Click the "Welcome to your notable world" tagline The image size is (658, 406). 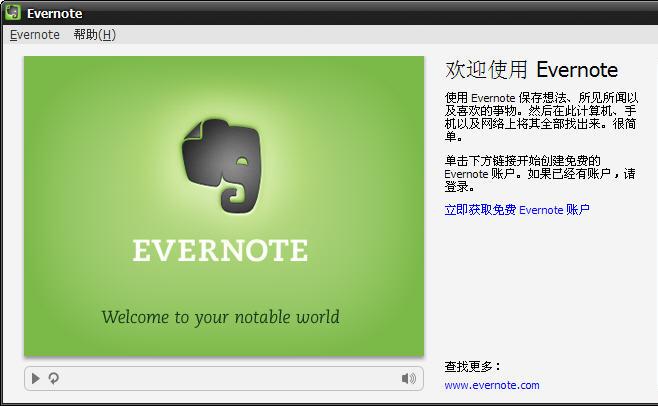tap(220, 317)
